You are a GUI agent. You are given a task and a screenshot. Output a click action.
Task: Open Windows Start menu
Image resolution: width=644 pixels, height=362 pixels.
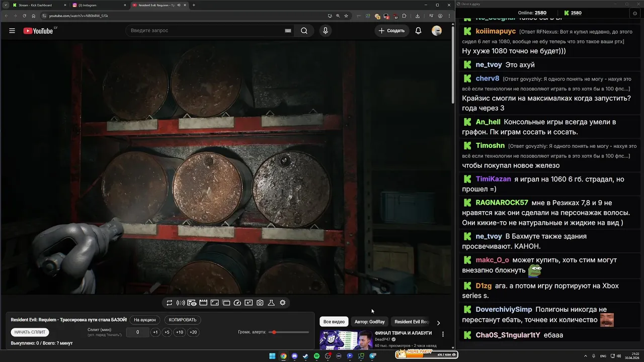point(272,356)
